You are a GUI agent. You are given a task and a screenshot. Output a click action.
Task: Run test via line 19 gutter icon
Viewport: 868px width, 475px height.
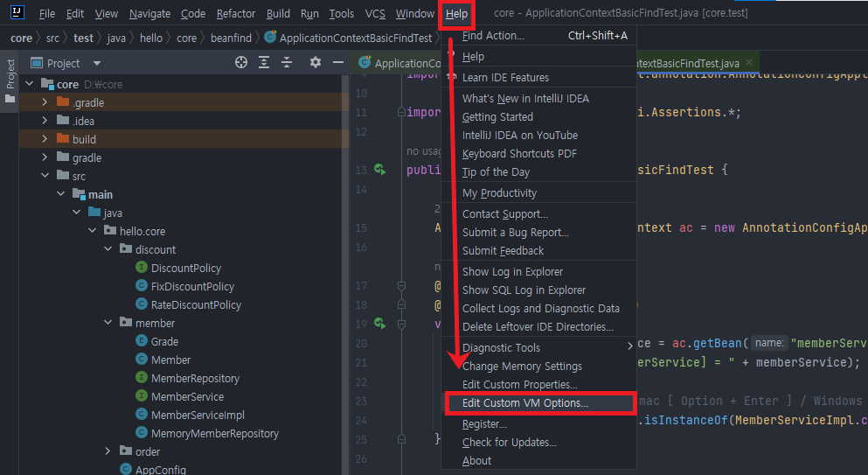[379, 323]
